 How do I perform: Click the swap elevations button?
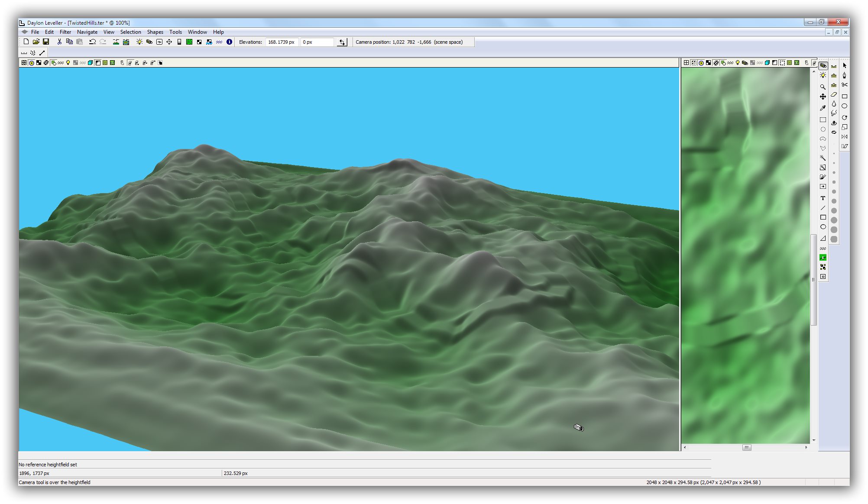coord(342,42)
